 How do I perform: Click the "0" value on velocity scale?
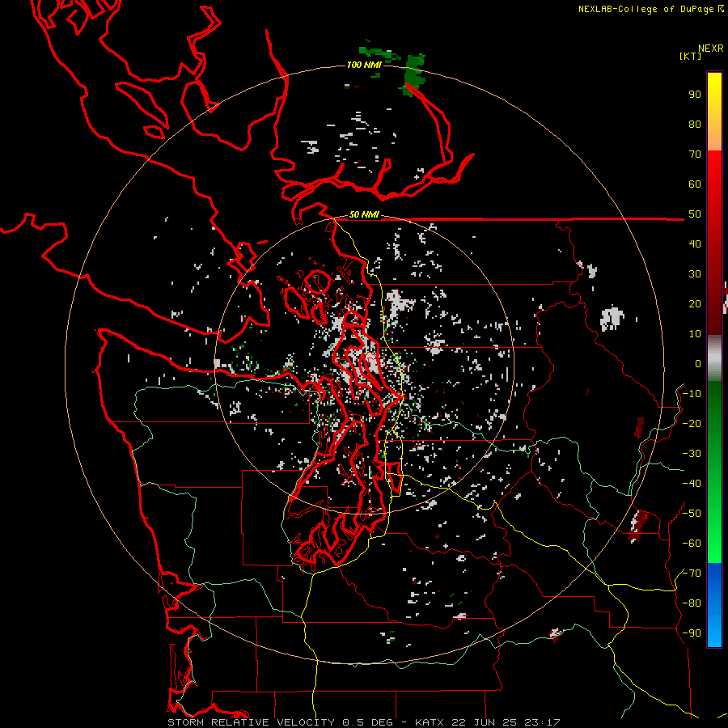(698, 363)
